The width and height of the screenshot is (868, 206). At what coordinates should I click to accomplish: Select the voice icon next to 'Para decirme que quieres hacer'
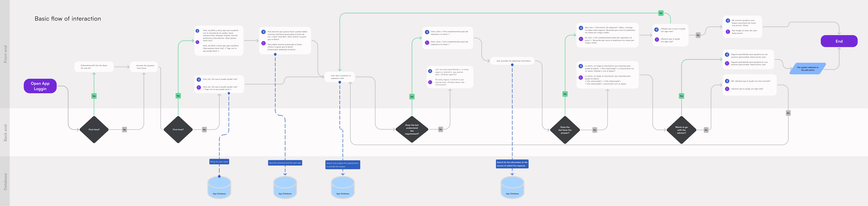[x=263, y=32]
